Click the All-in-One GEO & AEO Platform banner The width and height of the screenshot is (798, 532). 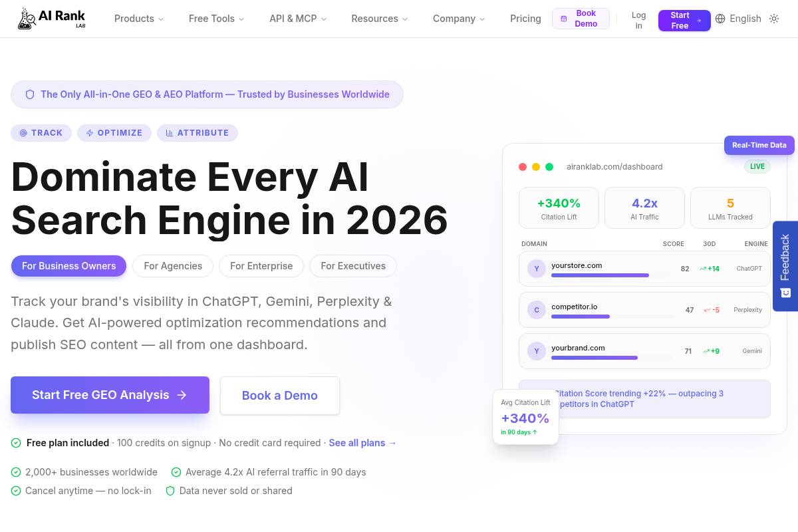tap(207, 94)
